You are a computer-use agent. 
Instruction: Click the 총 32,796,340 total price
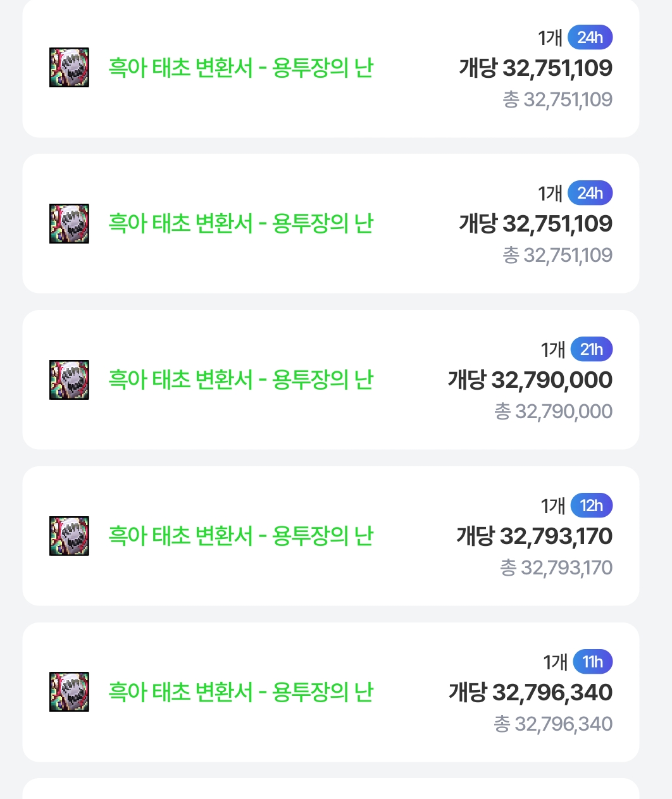(554, 724)
